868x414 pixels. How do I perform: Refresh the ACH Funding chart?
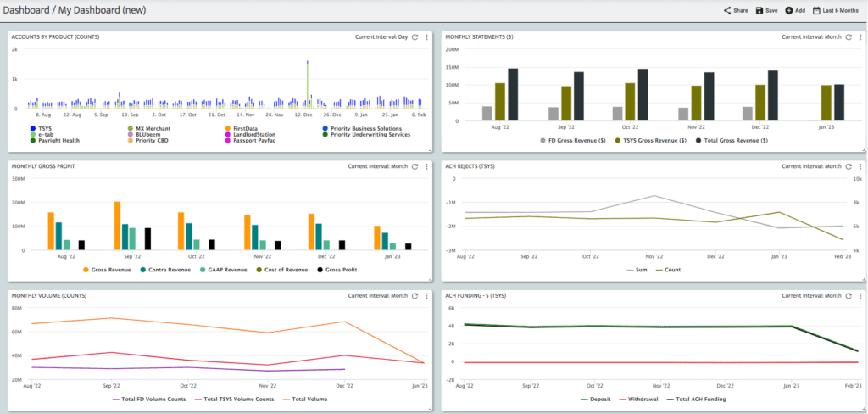coord(848,296)
